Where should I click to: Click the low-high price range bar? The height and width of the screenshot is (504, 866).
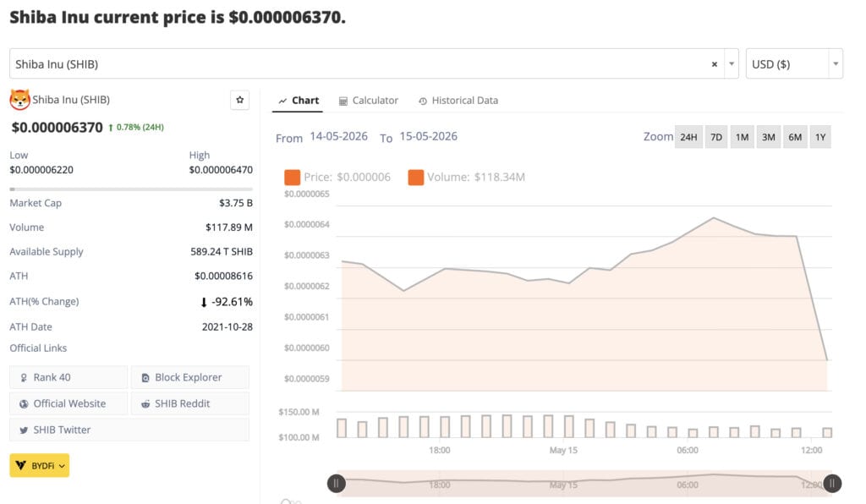pos(131,189)
